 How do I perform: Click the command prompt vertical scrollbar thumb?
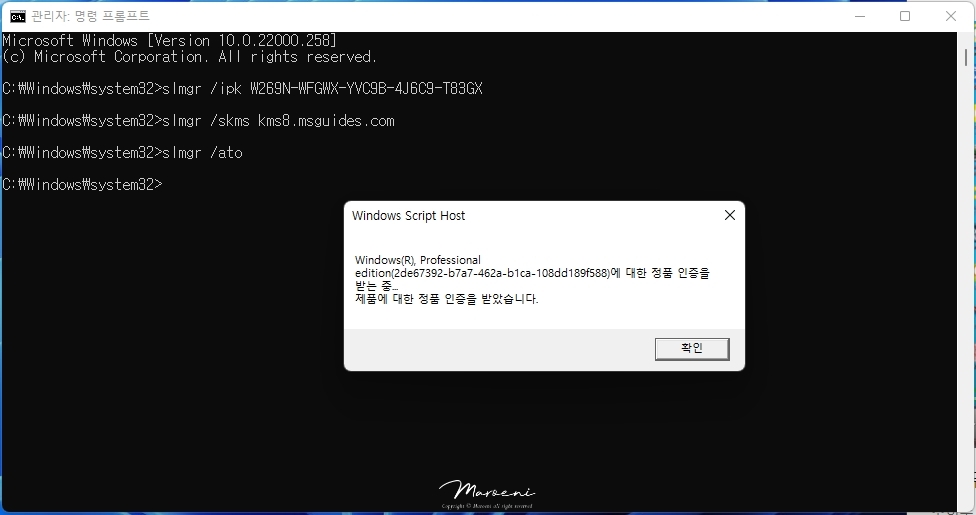pyautogui.click(x=965, y=58)
